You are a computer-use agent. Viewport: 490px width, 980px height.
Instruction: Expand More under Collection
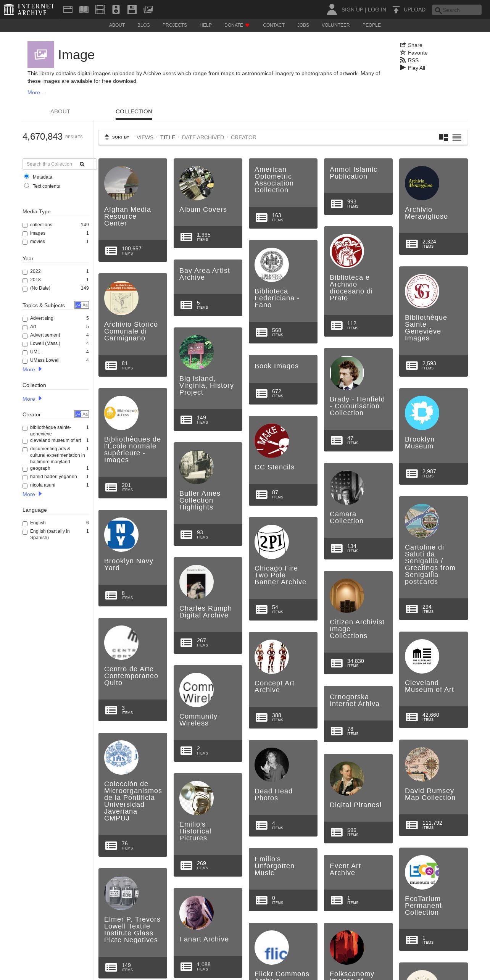click(x=32, y=399)
